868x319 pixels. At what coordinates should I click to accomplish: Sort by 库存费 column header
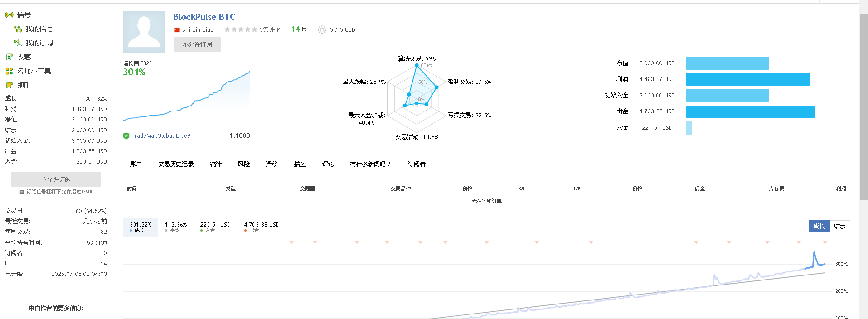pyautogui.click(x=776, y=188)
